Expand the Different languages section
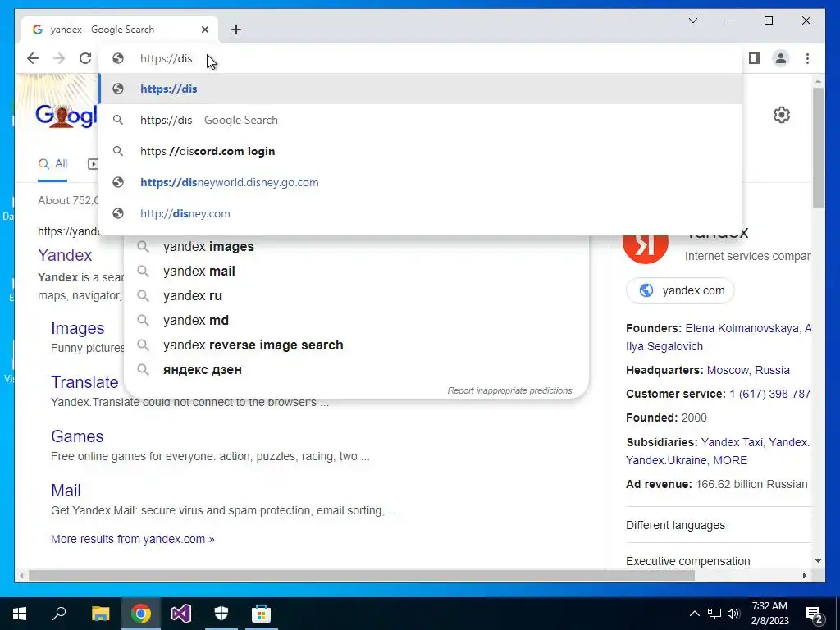Screen dimensions: 840x630 point(719,525)
